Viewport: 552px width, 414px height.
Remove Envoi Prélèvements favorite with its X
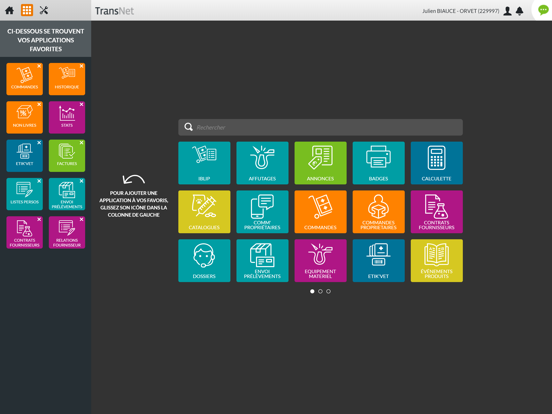81,181
